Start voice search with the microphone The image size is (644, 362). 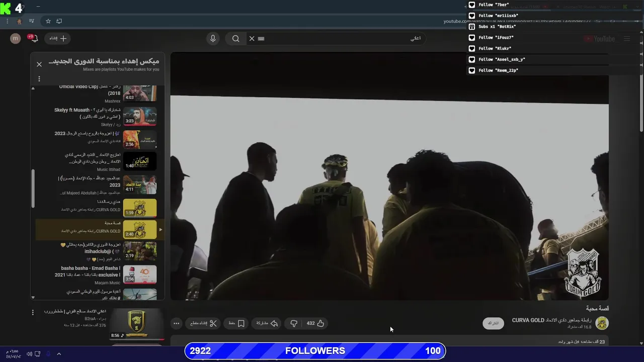coord(213,38)
